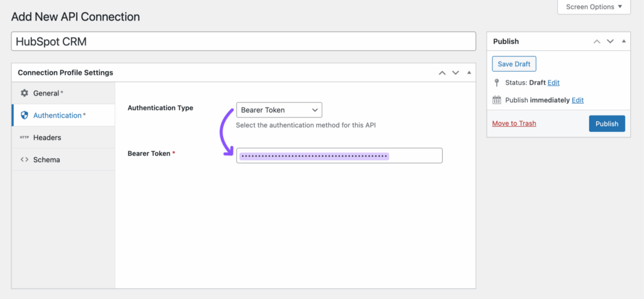The height and width of the screenshot is (299, 644).
Task: Move Publish box up
Action: click(x=597, y=41)
